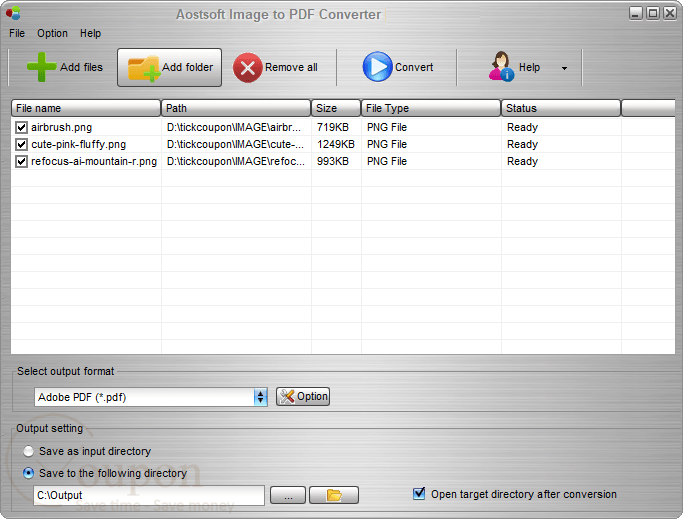
Task: Click the path cell D:\tickcoupon\IMAGE\airbr...
Action: (234, 127)
